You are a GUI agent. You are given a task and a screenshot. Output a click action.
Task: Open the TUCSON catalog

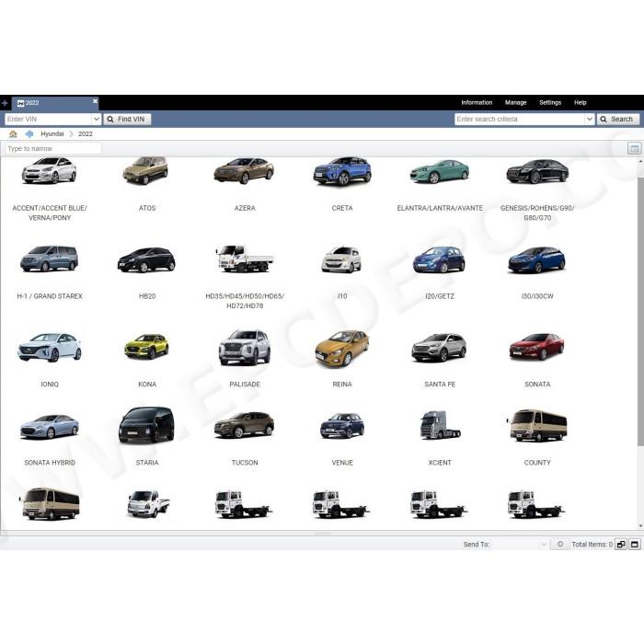(245, 439)
